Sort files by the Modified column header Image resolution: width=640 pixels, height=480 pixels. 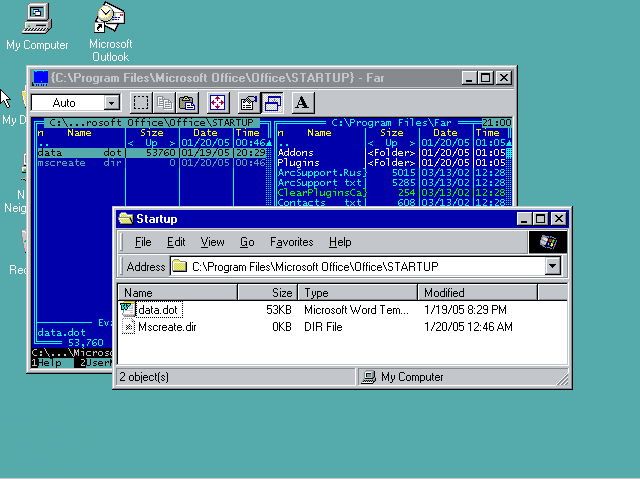[478, 293]
